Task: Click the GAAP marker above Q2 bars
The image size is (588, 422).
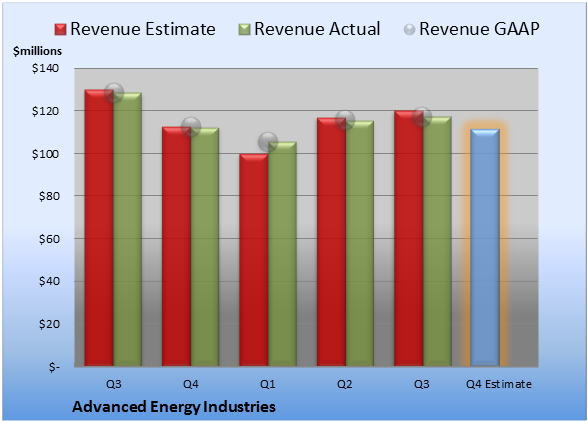Action: coord(345,120)
